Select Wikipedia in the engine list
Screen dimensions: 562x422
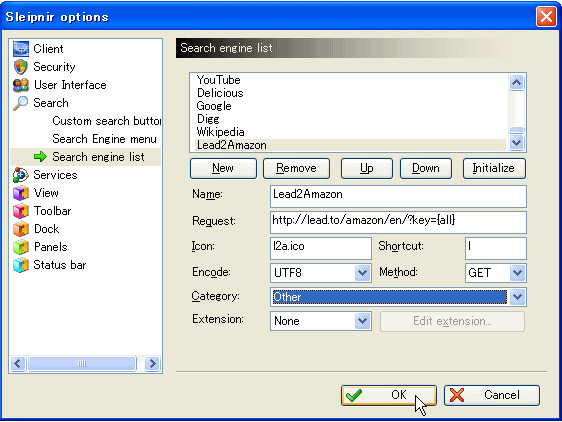tap(220, 132)
